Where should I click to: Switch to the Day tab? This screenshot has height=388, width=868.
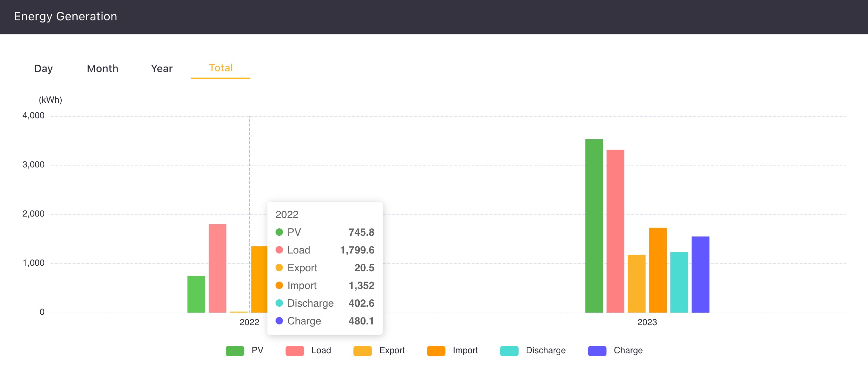44,69
